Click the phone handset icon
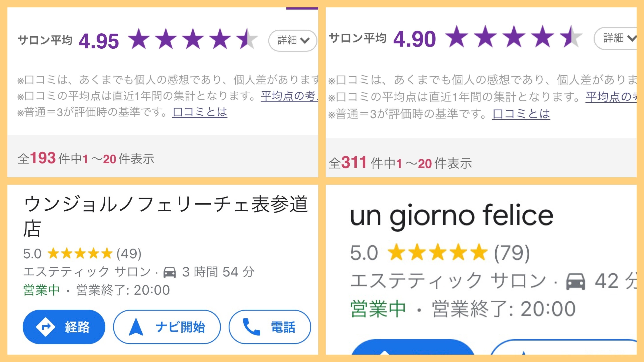This screenshot has height=362, width=644. pos(251,327)
